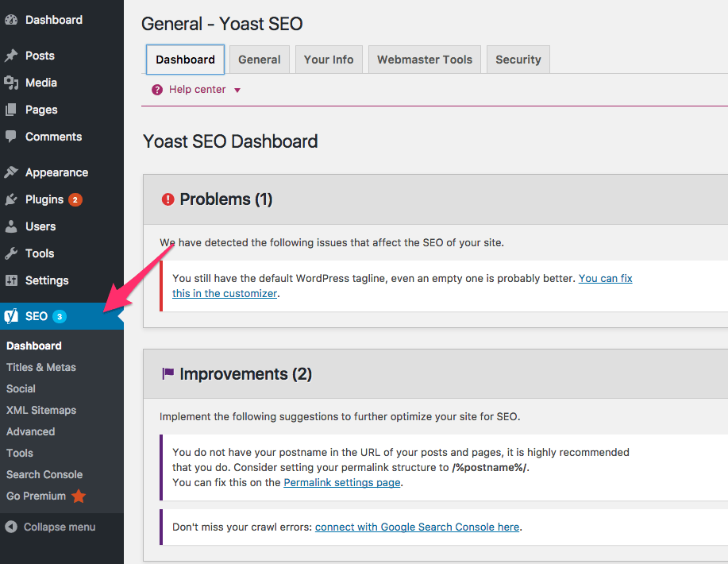Switch to the Webmaster Tools tab
This screenshot has height=564, width=728.
425,60
